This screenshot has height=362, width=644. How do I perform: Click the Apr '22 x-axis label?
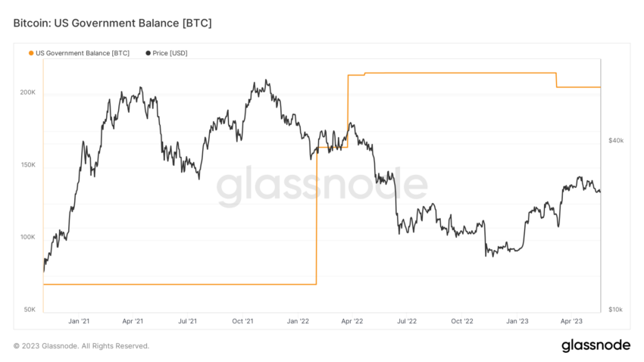point(352,321)
